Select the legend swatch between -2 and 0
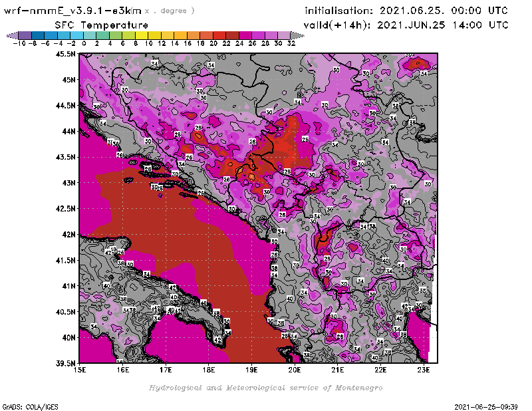Image resolution: width=532 pixels, height=411 pixels. (x=76, y=35)
